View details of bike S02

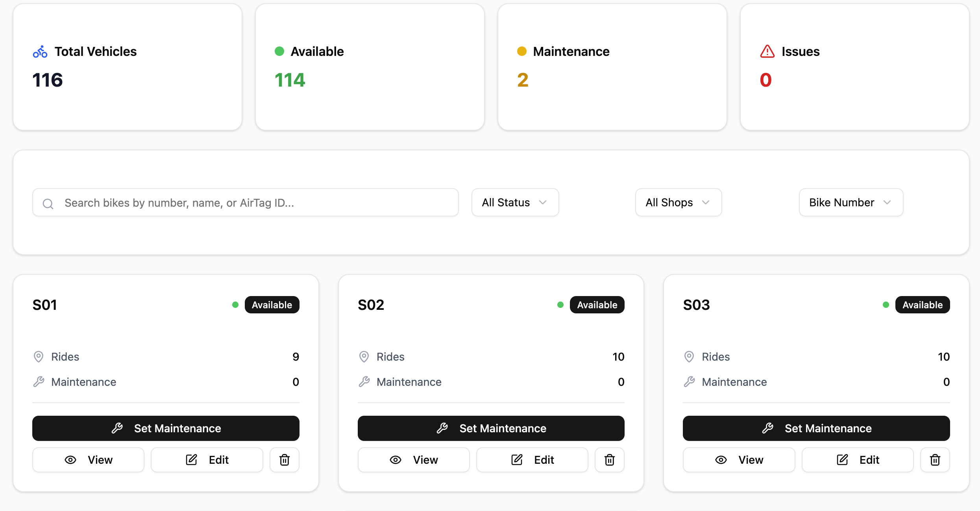tap(413, 459)
